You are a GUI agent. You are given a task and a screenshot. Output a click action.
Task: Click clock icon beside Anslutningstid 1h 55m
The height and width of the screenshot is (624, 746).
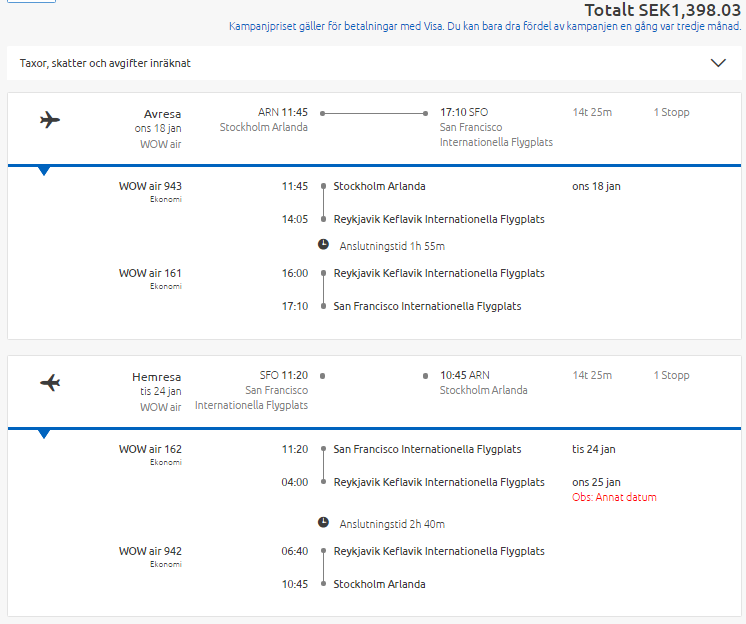(323, 244)
